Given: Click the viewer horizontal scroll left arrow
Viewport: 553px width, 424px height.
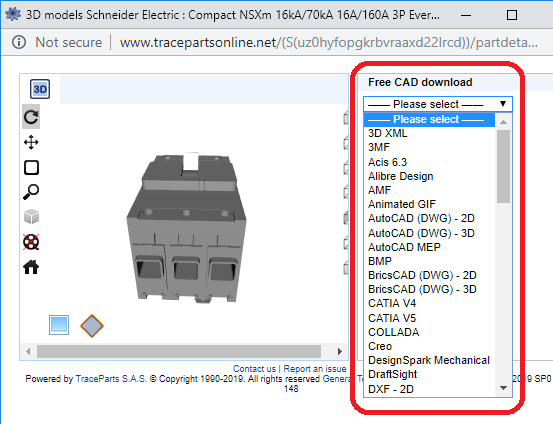Looking at the screenshot, I should point(28,351).
